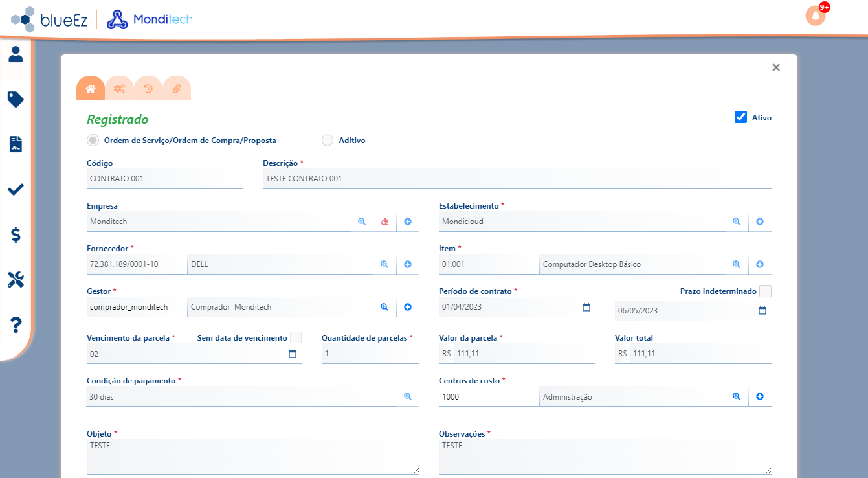Viewport: 868px width, 478px height.
Task: Select the Aditivo radio button
Action: click(328, 141)
